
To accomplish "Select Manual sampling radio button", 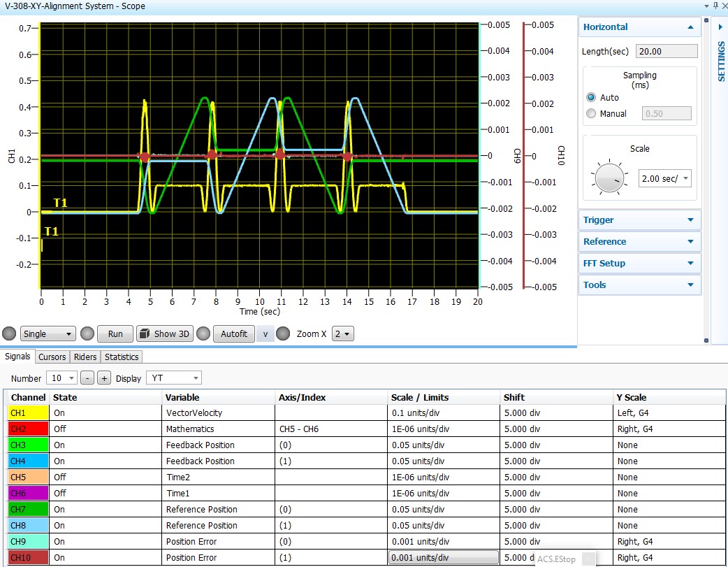I will click(591, 113).
